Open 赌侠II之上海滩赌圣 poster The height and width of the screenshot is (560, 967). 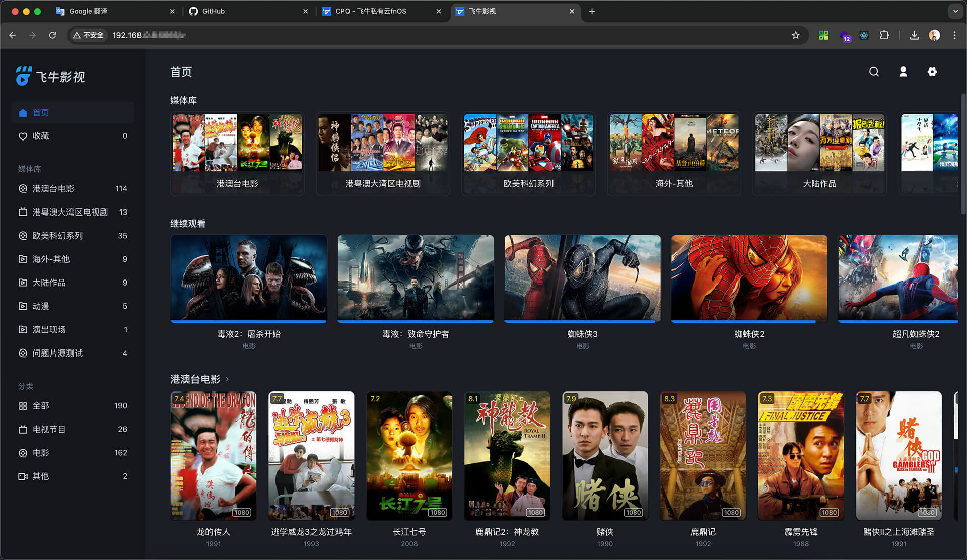[899, 456]
